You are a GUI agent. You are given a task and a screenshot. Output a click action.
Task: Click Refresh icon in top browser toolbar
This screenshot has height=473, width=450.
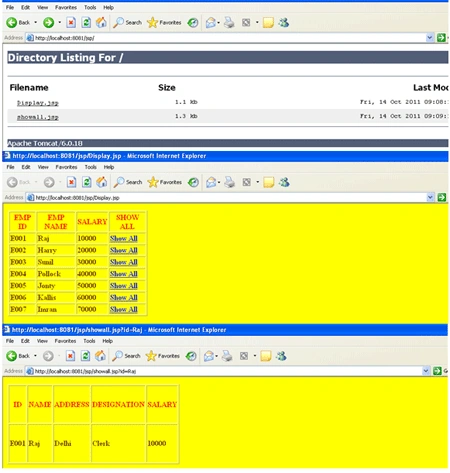click(x=86, y=23)
